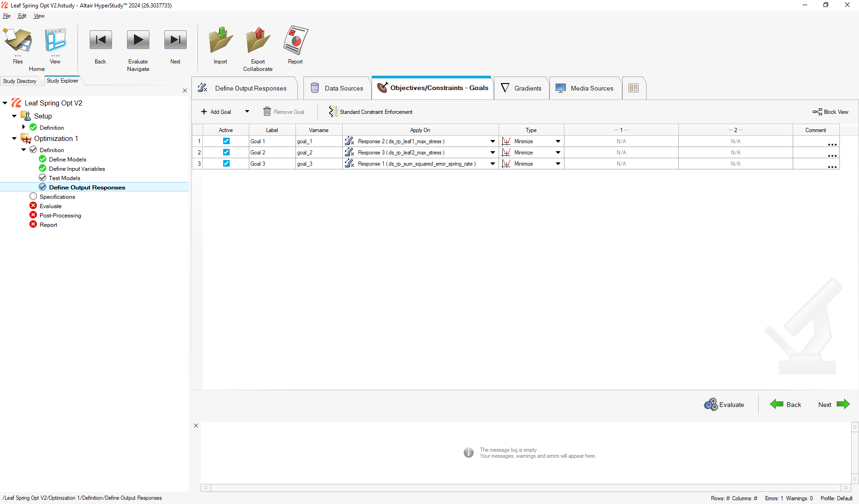
Task: Open Apply On dropdown for Goal 1
Action: tap(493, 141)
